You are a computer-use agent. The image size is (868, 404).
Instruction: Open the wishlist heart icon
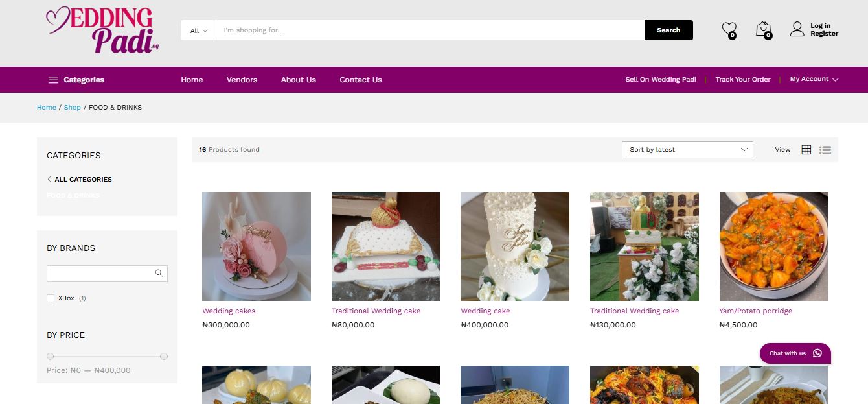tap(729, 29)
